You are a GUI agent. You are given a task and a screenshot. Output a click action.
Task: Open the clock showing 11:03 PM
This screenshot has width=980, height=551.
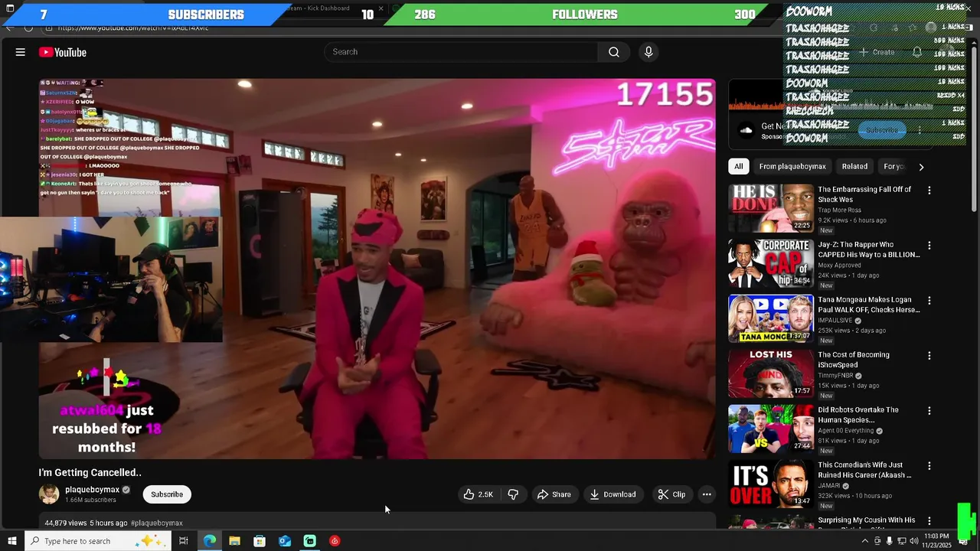936,541
